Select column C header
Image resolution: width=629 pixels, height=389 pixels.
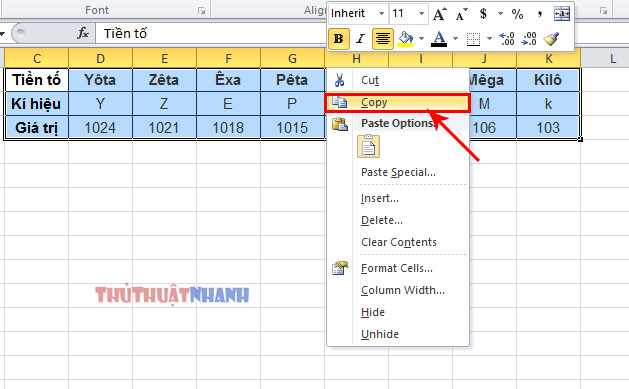pos(37,59)
